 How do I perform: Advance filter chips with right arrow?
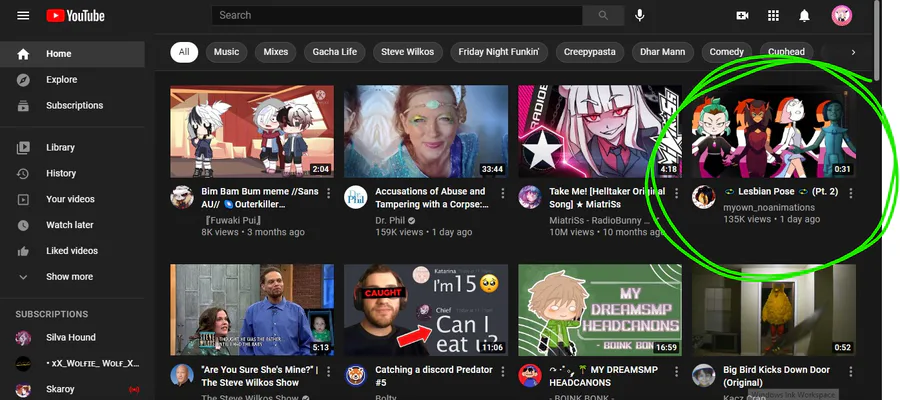(853, 52)
